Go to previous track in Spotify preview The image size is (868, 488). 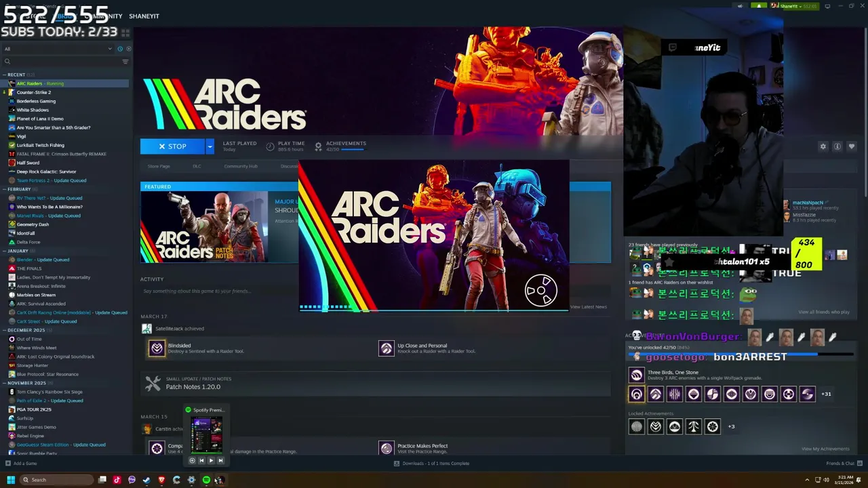tap(201, 461)
